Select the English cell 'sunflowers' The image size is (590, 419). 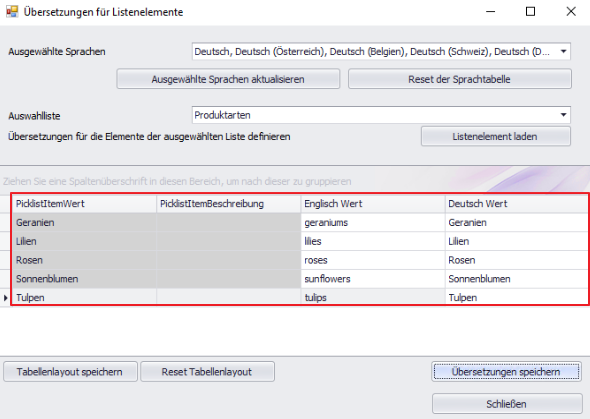[373, 279]
